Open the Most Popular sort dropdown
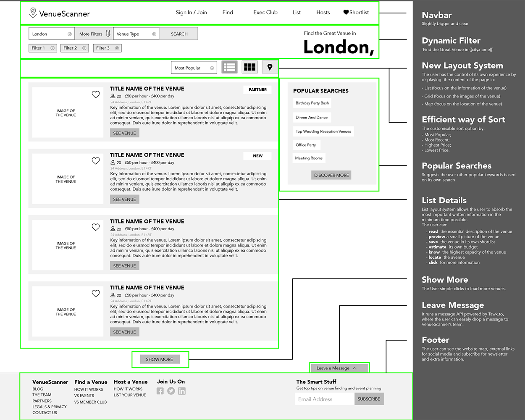Image resolution: width=525 pixels, height=420 pixels. point(194,67)
